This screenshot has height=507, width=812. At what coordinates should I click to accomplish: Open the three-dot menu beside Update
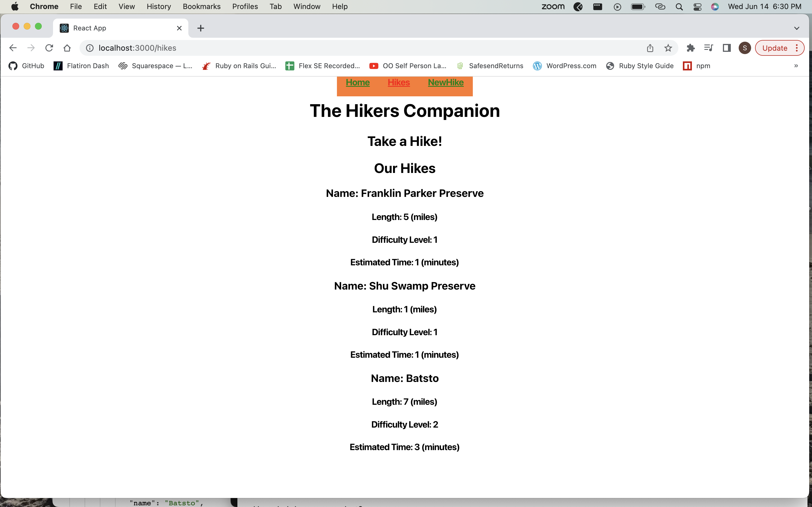[797, 48]
